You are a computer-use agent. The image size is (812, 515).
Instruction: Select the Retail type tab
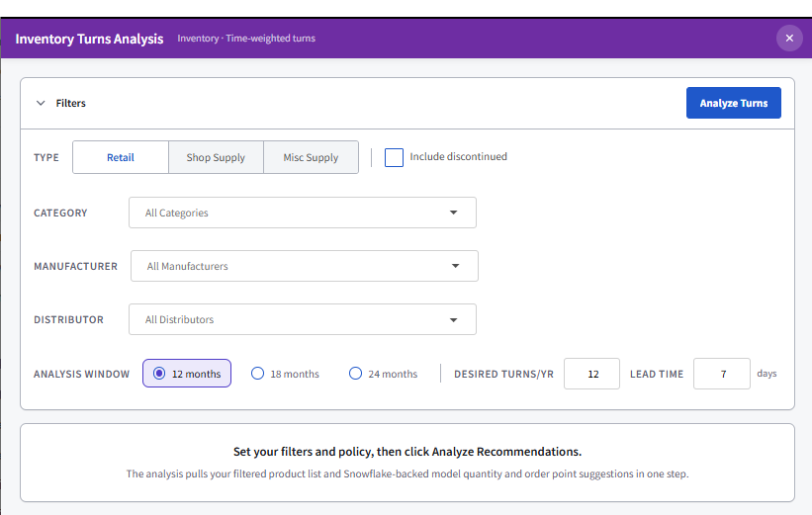(121, 157)
